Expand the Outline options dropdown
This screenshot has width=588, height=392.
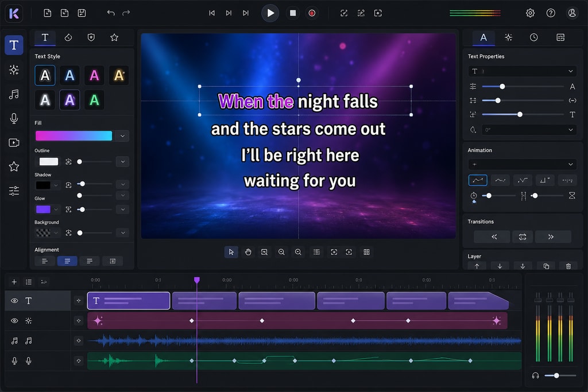(123, 161)
